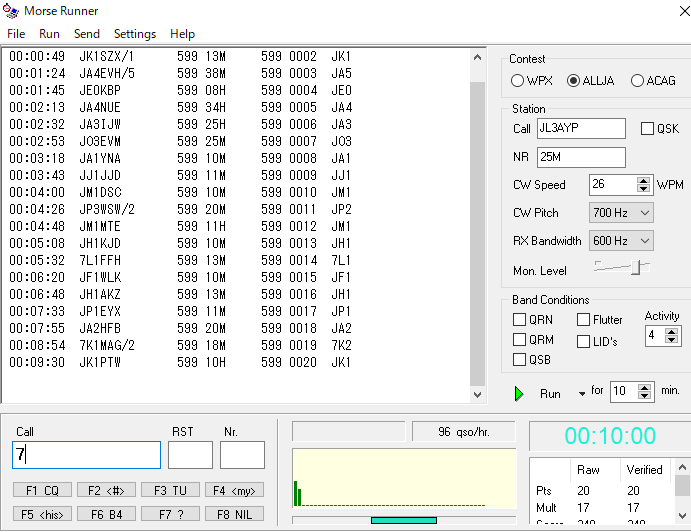691x532 pixels.
Task: Click the Call entry field
Action: click(86, 455)
